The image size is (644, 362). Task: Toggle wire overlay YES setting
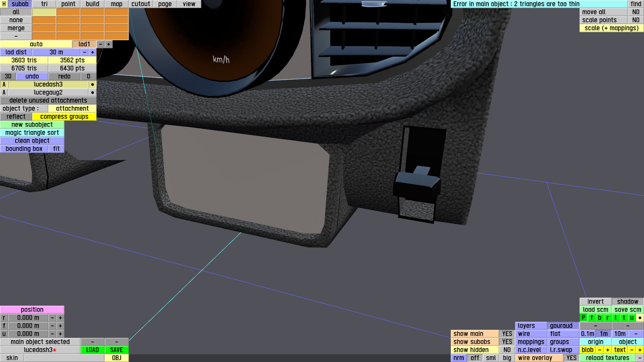(571, 358)
